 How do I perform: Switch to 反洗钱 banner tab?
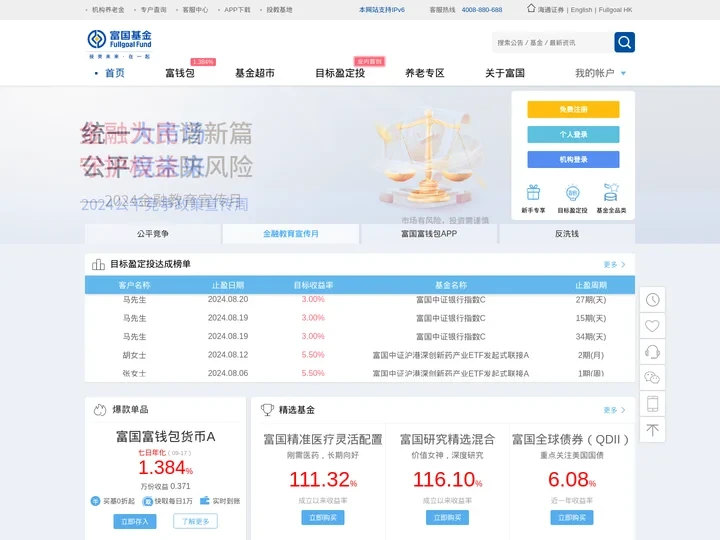pyautogui.click(x=567, y=234)
